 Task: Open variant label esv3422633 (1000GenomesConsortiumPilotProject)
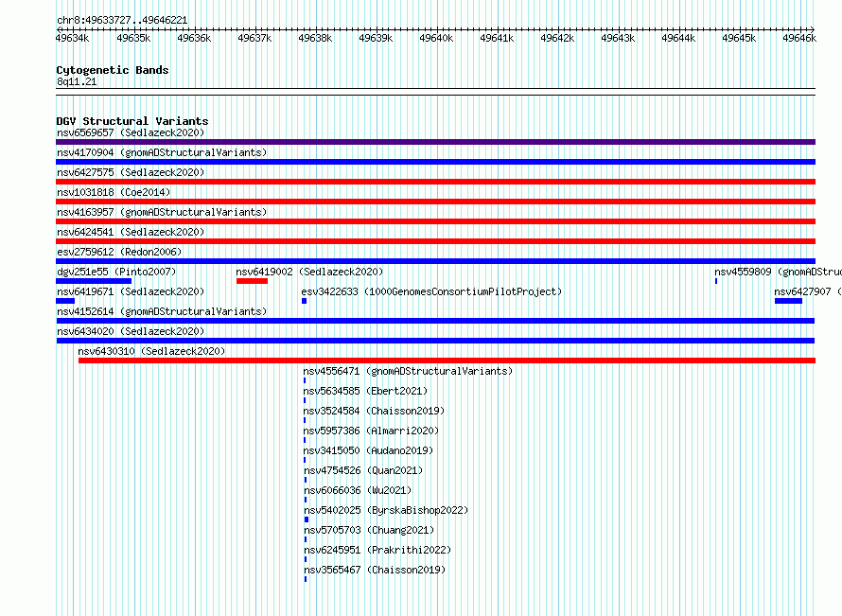coord(431,291)
